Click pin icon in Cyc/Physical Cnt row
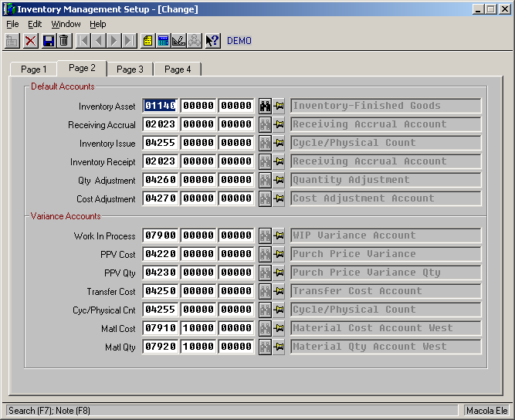 point(279,310)
